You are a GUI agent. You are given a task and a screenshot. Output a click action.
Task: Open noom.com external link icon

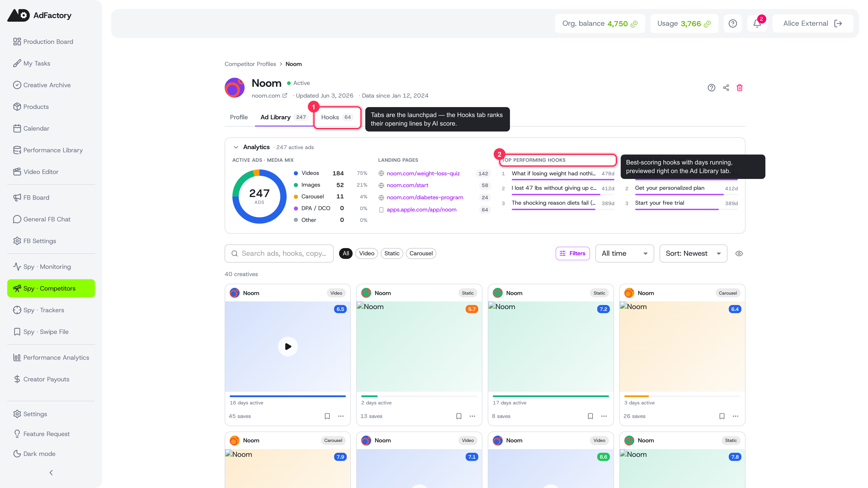tap(285, 95)
